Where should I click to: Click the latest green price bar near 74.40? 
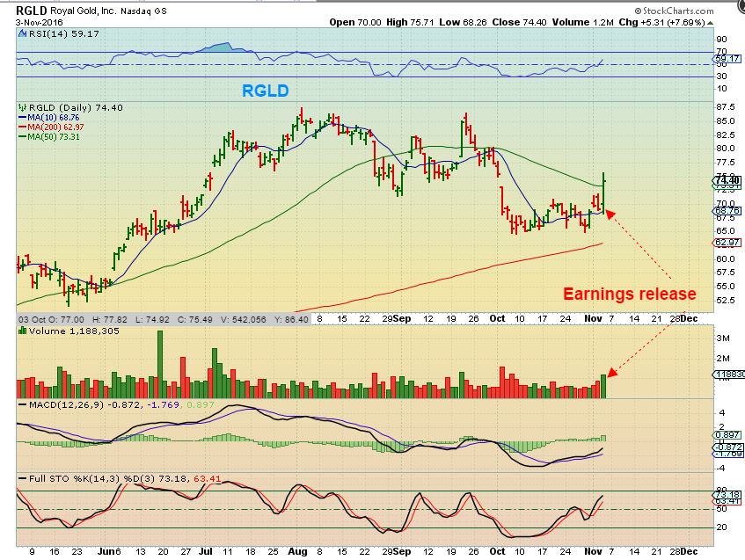click(x=603, y=193)
